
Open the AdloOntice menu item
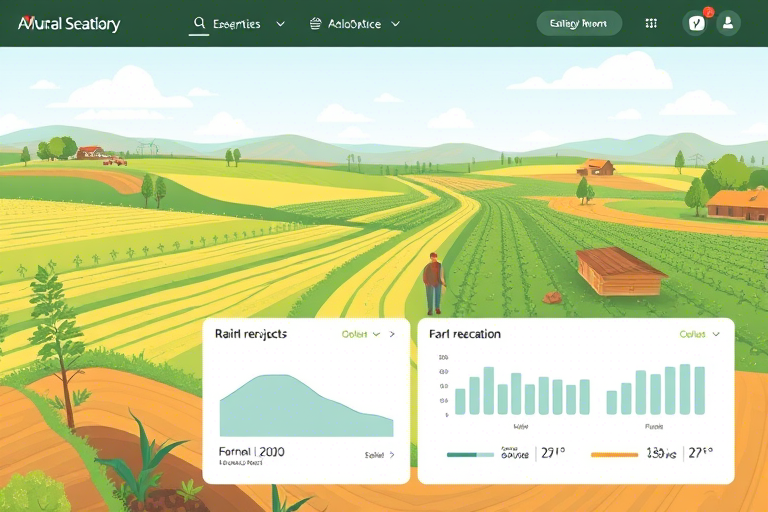tap(355, 24)
